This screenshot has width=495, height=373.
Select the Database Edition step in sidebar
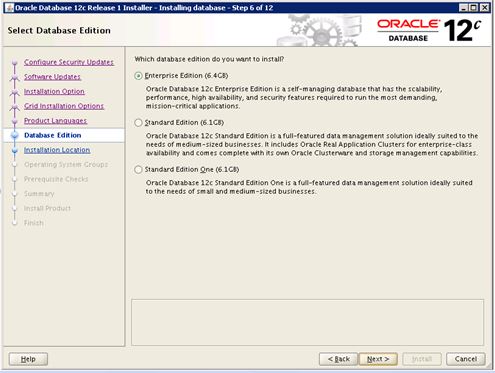pos(53,135)
